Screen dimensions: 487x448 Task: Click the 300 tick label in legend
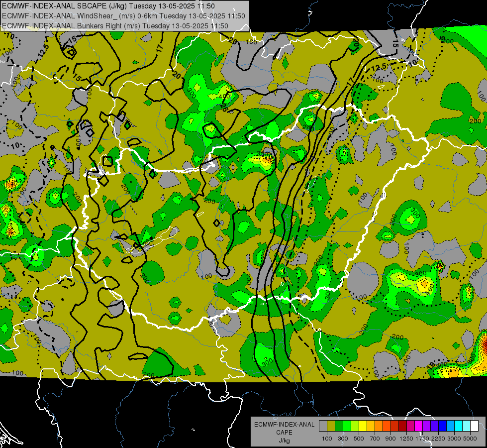(343, 439)
